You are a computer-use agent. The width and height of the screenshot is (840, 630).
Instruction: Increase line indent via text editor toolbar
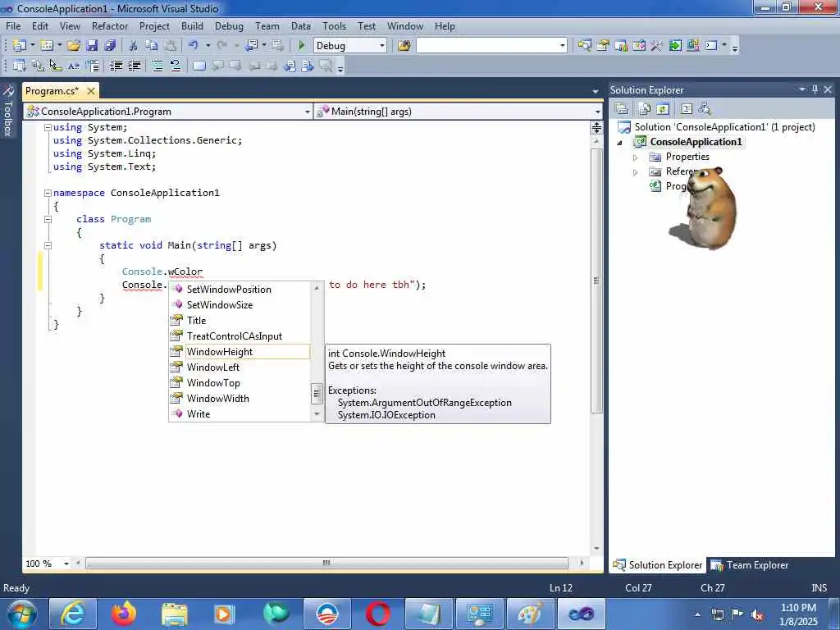coord(134,66)
